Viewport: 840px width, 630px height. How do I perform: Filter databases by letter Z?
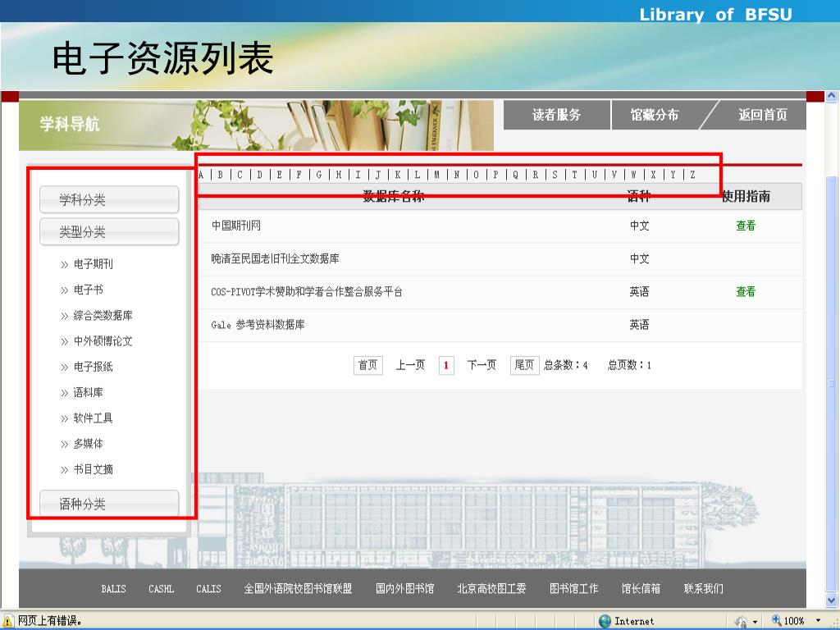692,175
